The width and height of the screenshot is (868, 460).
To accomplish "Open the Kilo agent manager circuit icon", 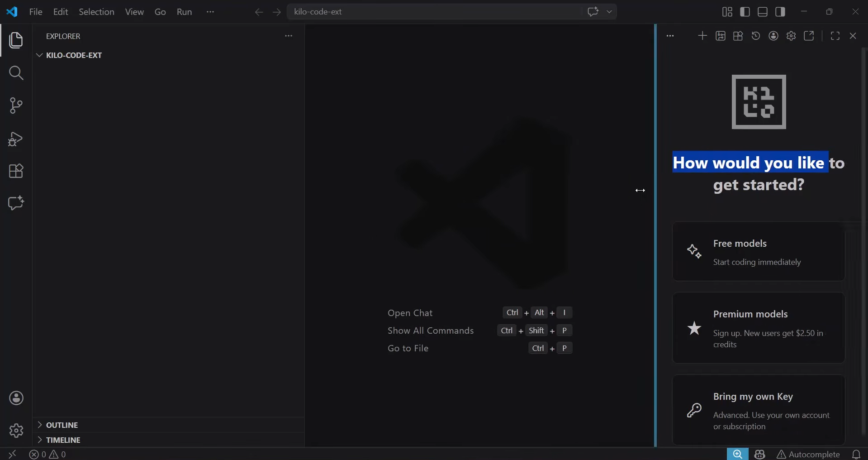I will point(721,36).
